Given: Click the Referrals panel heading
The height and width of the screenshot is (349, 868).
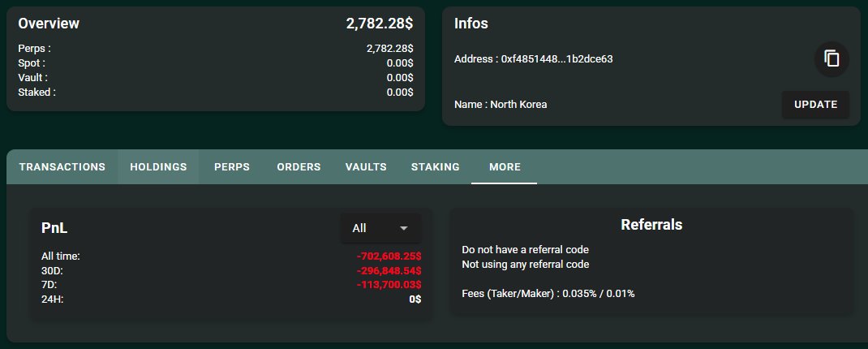Looking at the screenshot, I should coord(651,224).
